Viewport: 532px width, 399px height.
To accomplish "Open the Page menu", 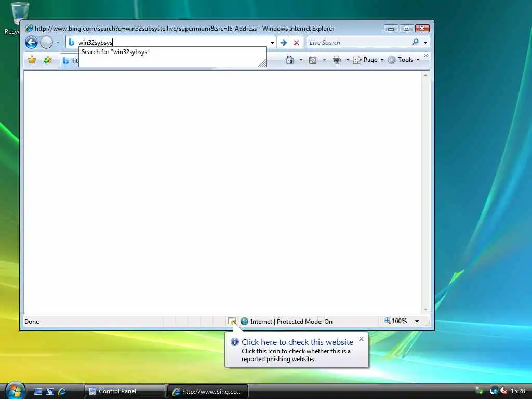I will coord(369,60).
